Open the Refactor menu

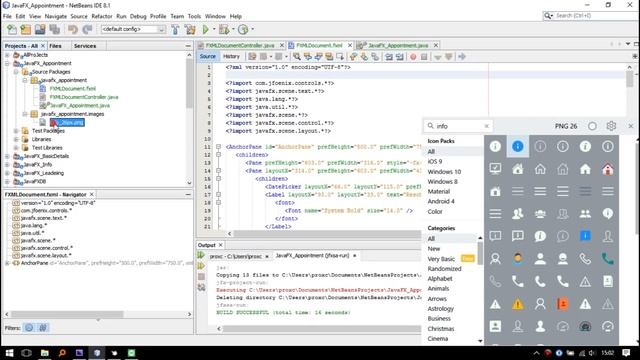coord(102,16)
